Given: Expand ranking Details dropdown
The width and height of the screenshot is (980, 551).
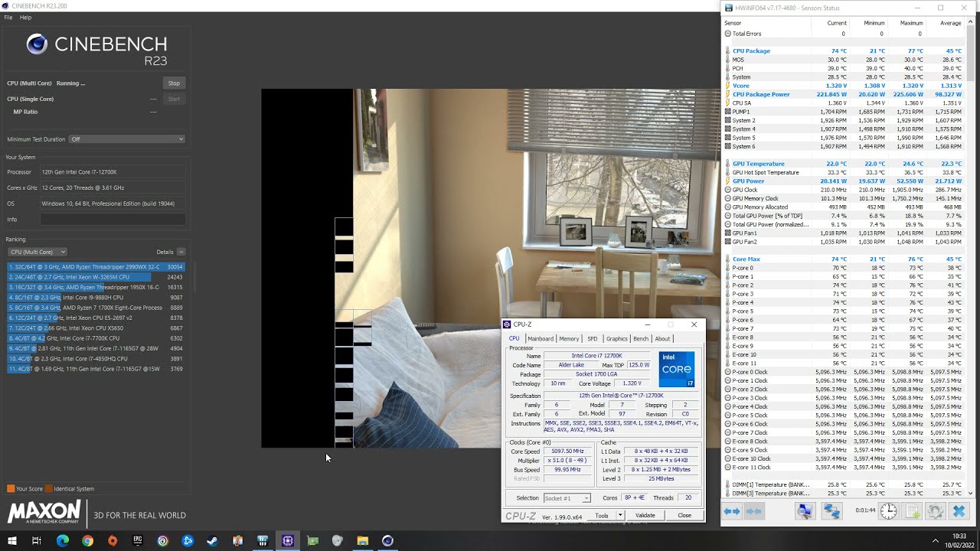Looking at the screenshot, I should [181, 252].
